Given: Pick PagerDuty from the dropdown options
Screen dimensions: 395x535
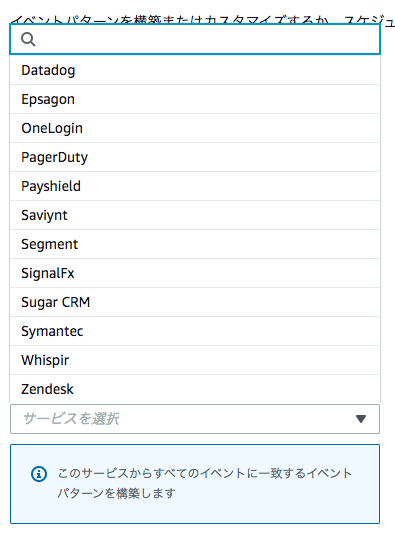Looking at the screenshot, I should pyautogui.click(x=195, y=157).
